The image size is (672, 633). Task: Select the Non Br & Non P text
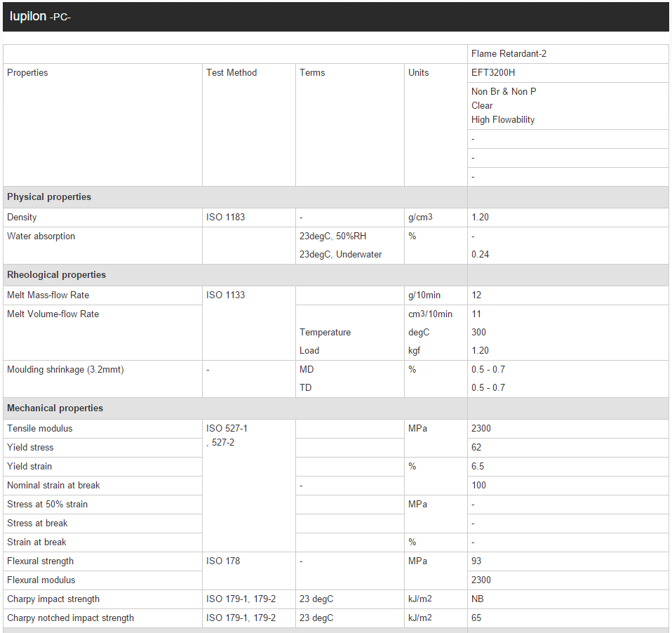(504, 91)
